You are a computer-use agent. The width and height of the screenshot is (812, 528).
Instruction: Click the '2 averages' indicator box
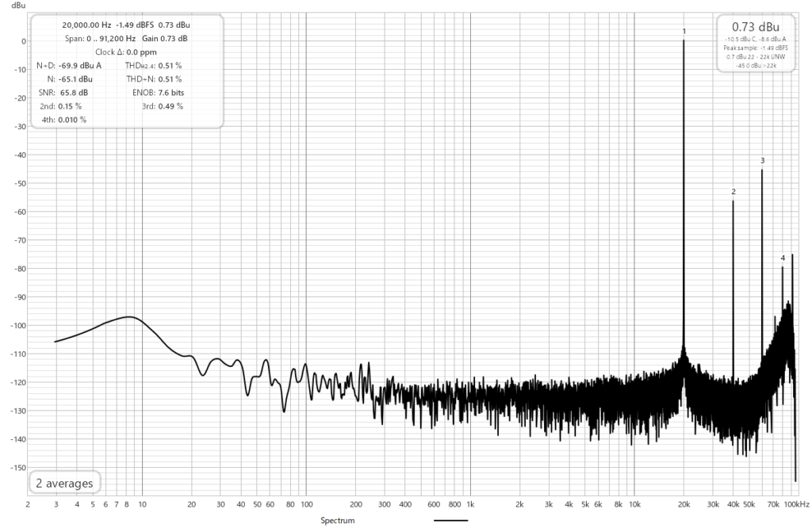[x=64, y=483]
